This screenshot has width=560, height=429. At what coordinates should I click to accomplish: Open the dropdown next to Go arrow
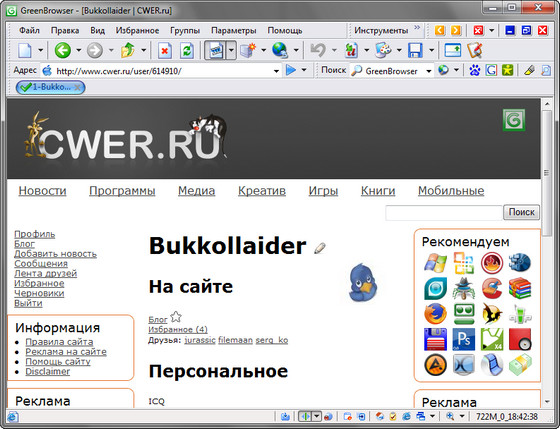(x=304, y=70)
